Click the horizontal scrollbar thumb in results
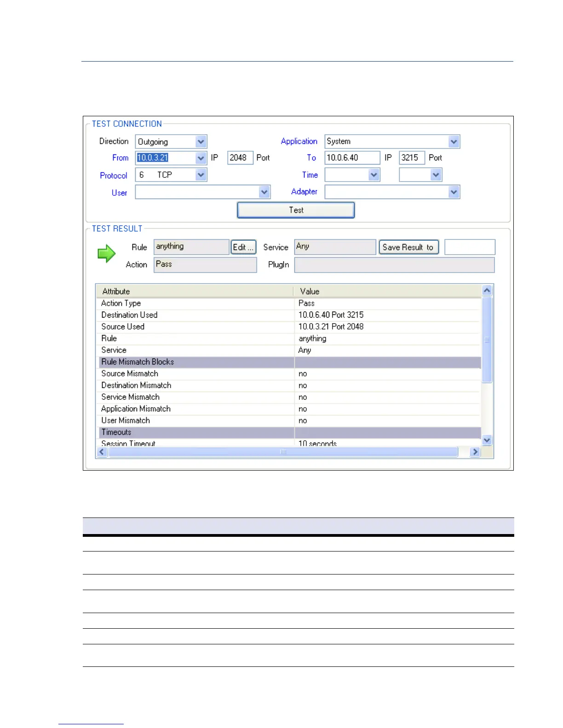This screenshot has width=563, height=728. 283,452
